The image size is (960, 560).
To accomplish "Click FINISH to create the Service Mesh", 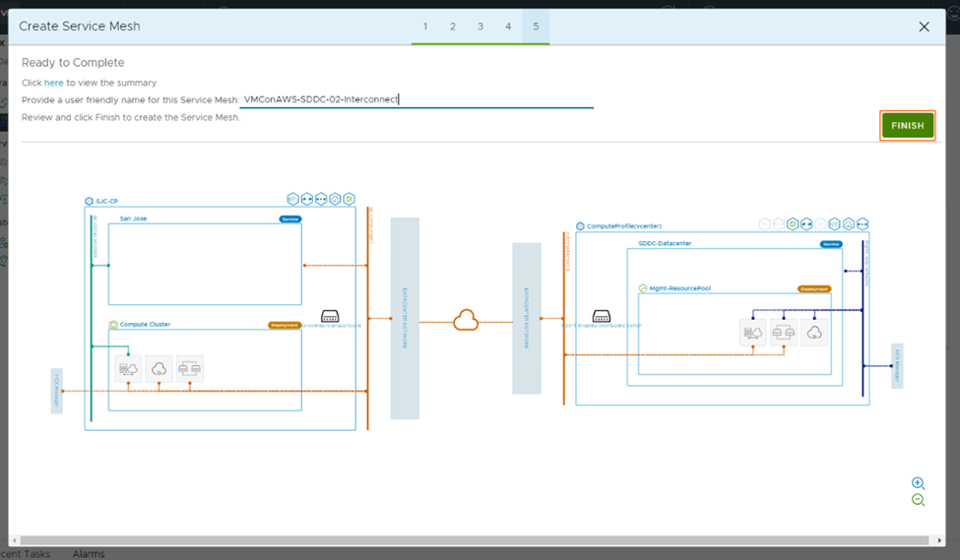I will click(x=908, y=125).
